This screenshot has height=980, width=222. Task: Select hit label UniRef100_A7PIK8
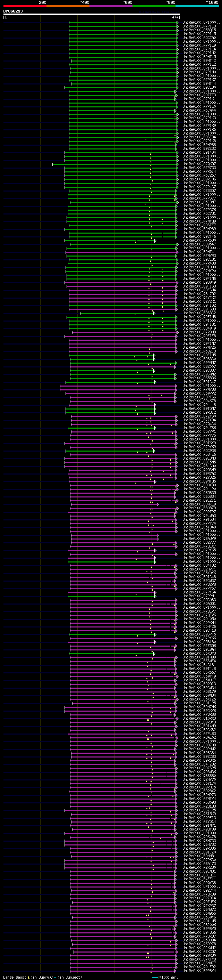(x=199, y=141)
